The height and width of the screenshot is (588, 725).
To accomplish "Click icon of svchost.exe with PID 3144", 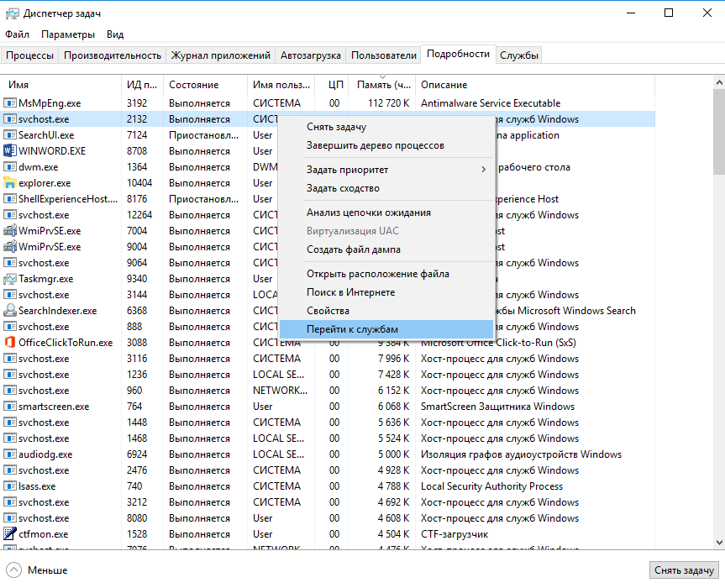I will click(x=10, y=294).
